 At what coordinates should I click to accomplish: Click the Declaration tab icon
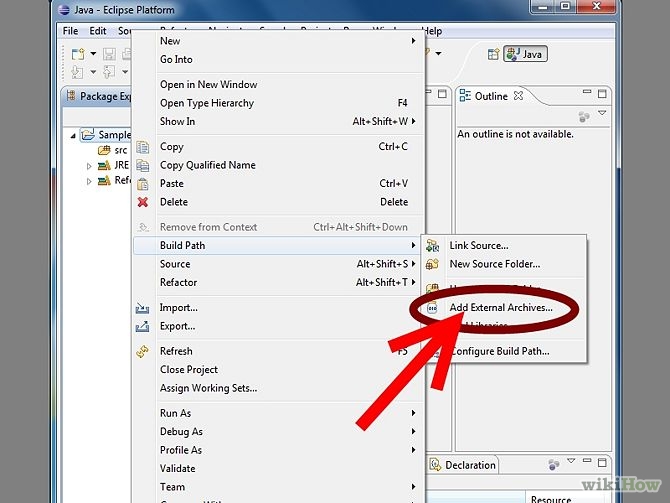coord(435,465)
